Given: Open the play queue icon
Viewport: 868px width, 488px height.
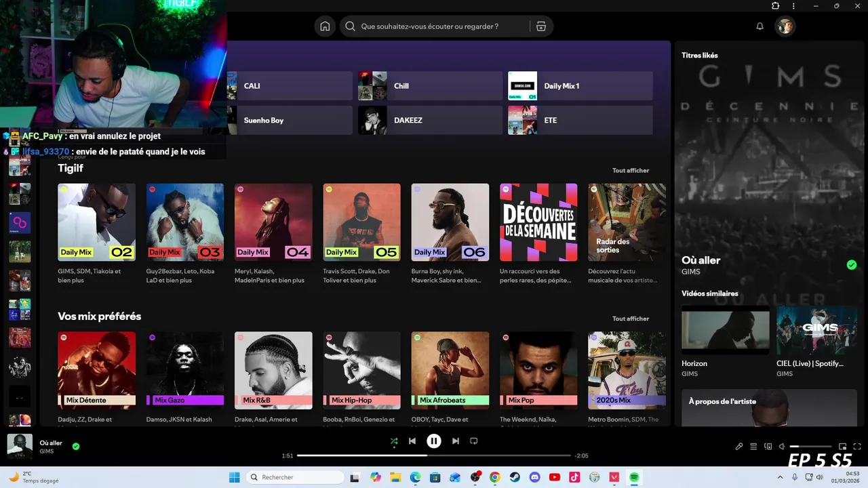Looking at the screenshot, I should click(753, 447).
